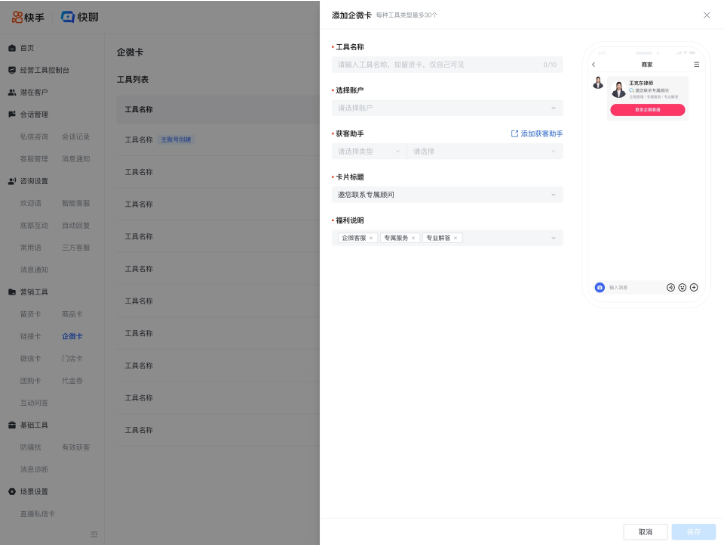Click the 快手 logo in the header
Screen dimensions: 726x545
click(x=28, y=17)
